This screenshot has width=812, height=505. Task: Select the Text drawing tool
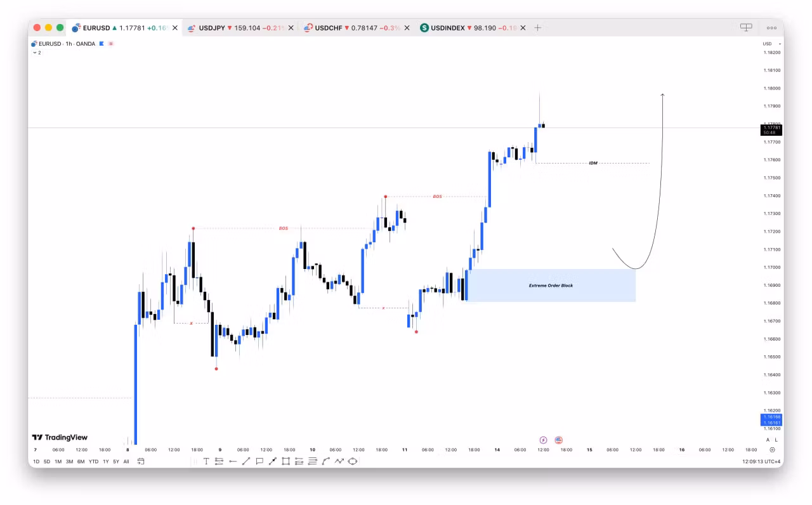pos(206,461)
